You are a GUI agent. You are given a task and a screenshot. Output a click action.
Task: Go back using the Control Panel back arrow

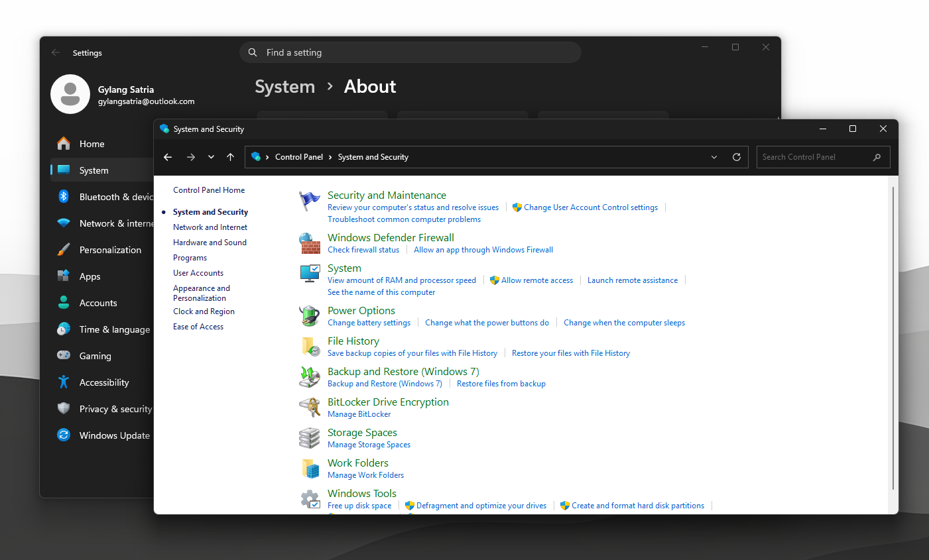click(x=168, y=157)
